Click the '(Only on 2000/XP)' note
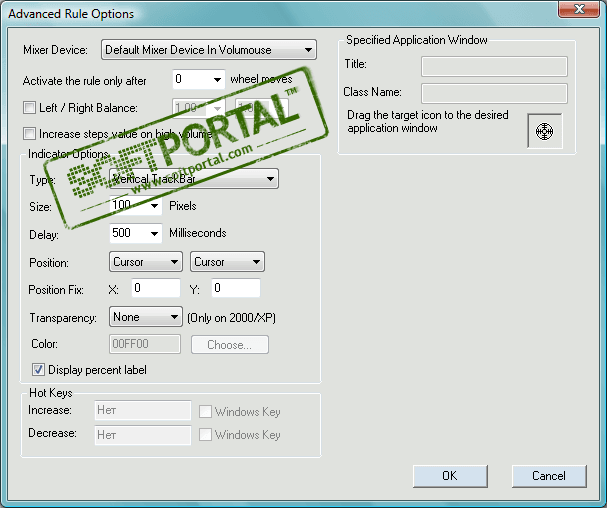 (231, 318)
